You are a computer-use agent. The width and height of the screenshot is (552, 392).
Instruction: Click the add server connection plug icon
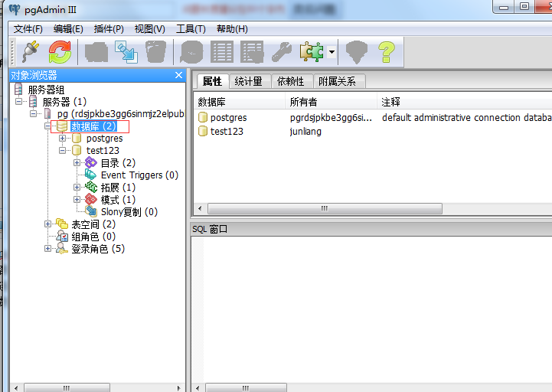30,51
